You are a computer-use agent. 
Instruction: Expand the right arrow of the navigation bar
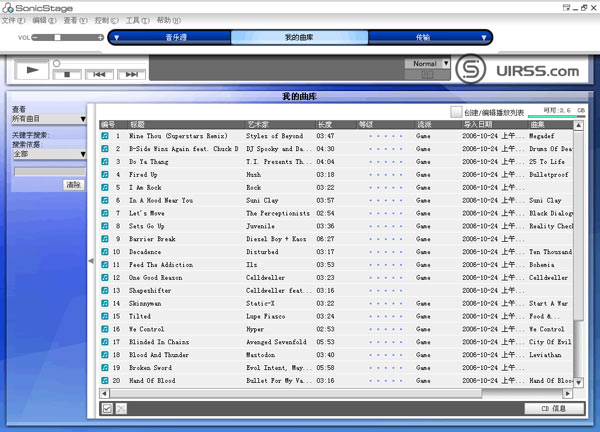(x=484, y=37)
